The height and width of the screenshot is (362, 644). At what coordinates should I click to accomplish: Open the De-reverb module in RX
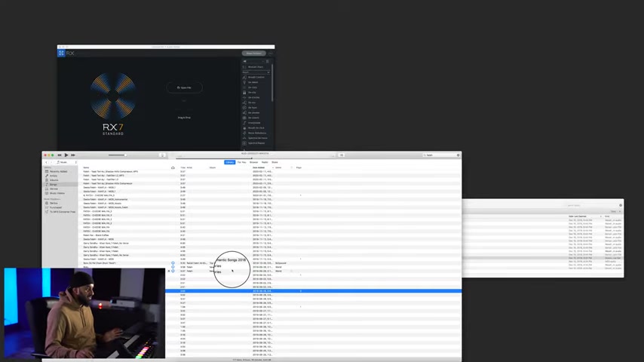click(254, 118)
